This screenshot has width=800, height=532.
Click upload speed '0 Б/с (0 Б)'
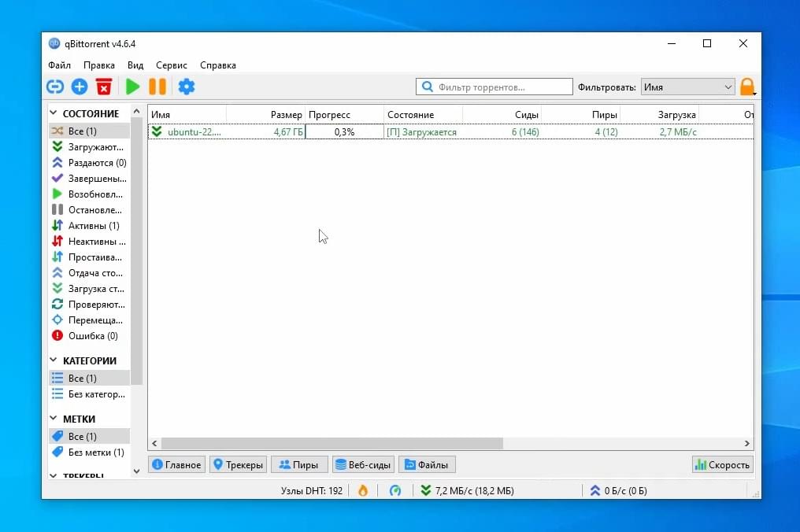[618, 491]
